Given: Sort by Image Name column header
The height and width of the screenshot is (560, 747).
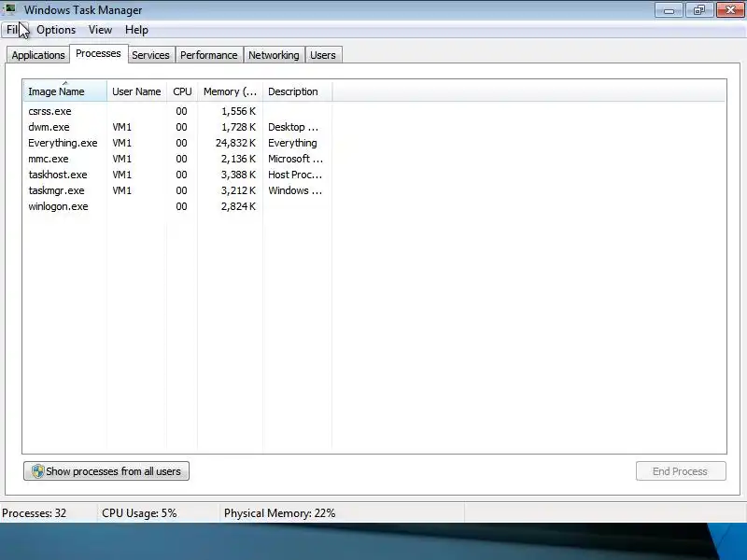Looking at the screenshot, I should (64, 91).
